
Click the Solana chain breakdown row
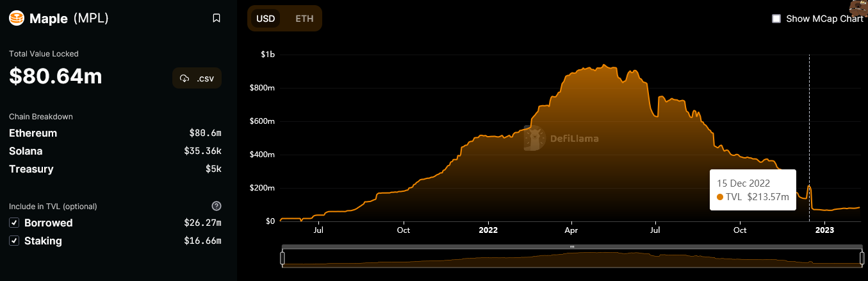tap(115, 151)
